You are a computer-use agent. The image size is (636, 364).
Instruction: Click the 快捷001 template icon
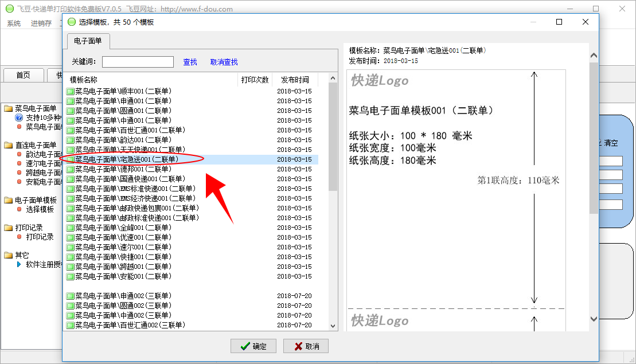pos(70,257)
